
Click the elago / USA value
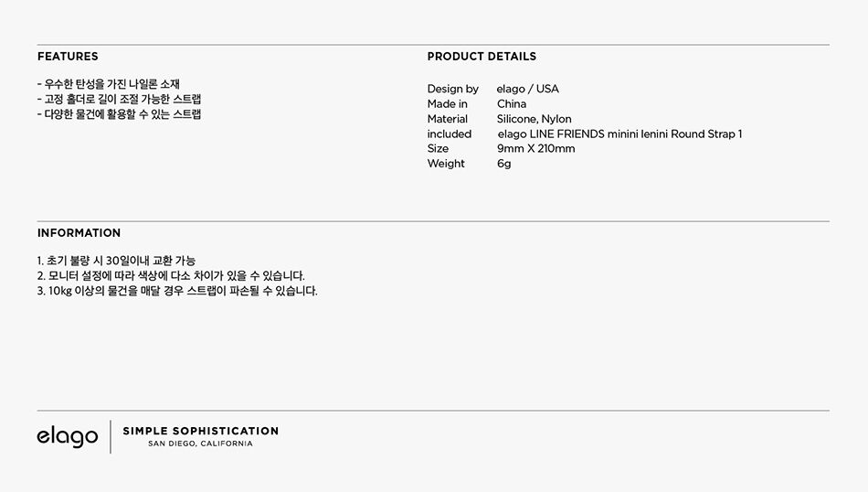click(x=527, y=90)
